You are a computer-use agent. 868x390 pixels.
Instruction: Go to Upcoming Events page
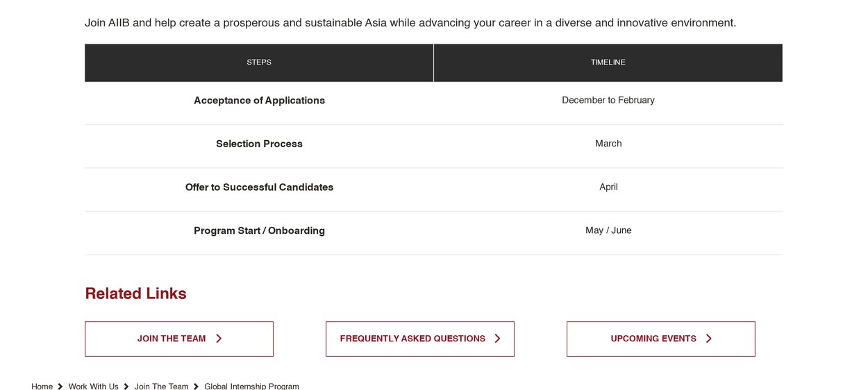[x=661, y=339]
